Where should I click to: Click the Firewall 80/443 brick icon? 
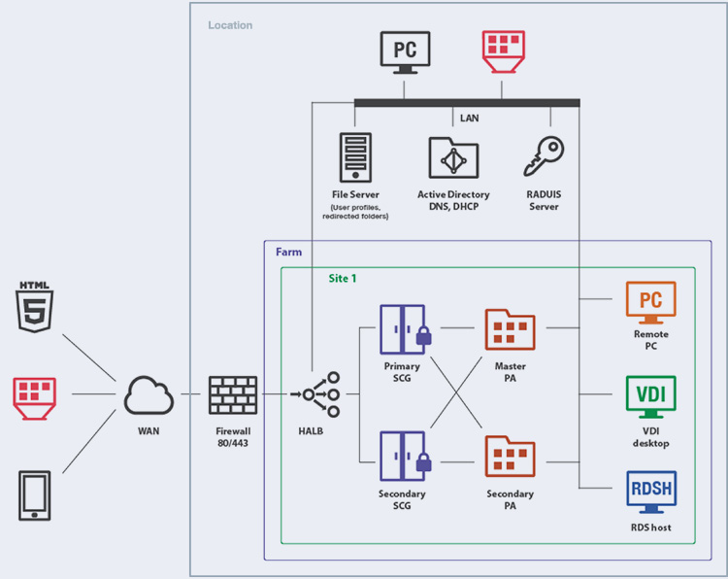(233, 395)
